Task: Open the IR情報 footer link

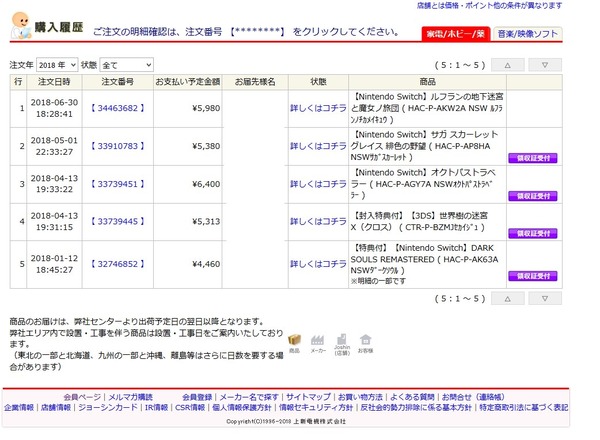Action: point(156,407)
